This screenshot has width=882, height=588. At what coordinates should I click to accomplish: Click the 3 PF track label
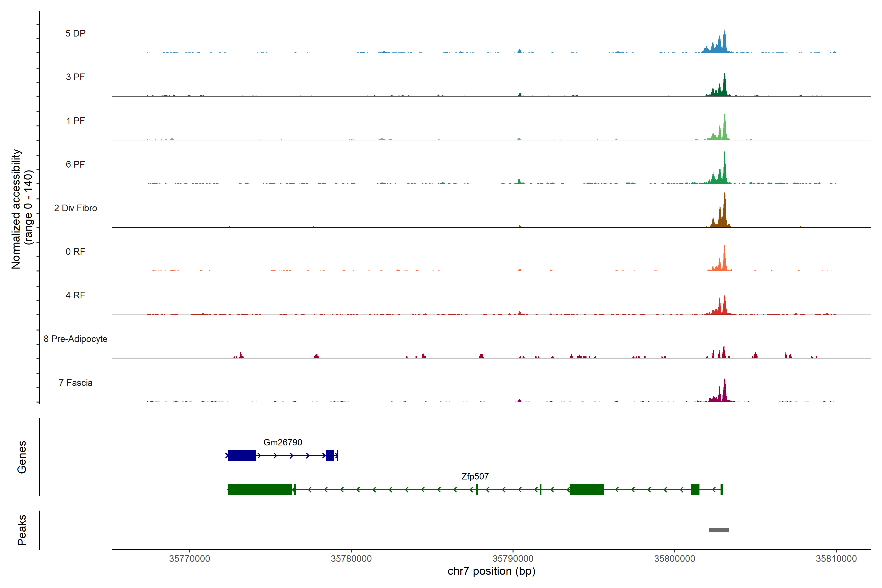(75, 77)
